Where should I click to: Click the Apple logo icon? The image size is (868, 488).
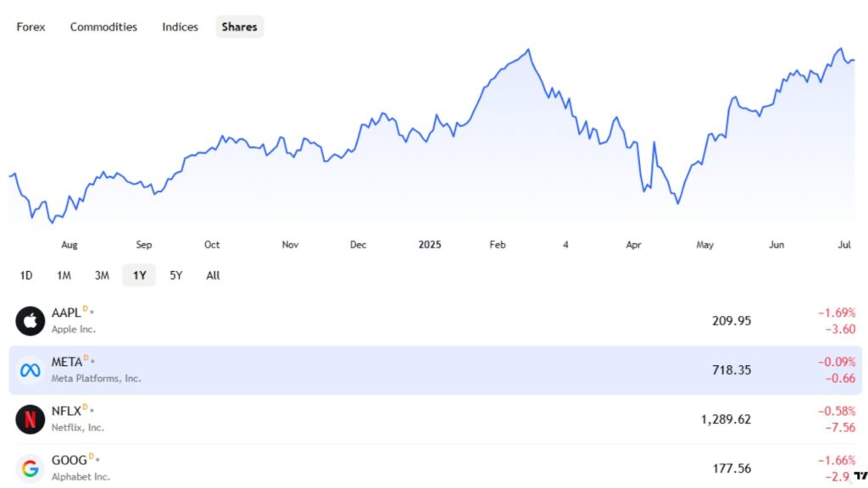pyautogui.click(x=30, y=321)
